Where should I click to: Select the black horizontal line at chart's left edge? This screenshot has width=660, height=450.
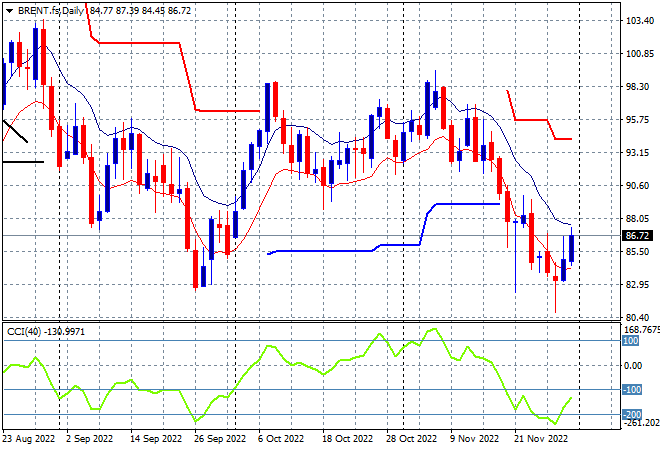pyautogui.click(x=23, y=162)
